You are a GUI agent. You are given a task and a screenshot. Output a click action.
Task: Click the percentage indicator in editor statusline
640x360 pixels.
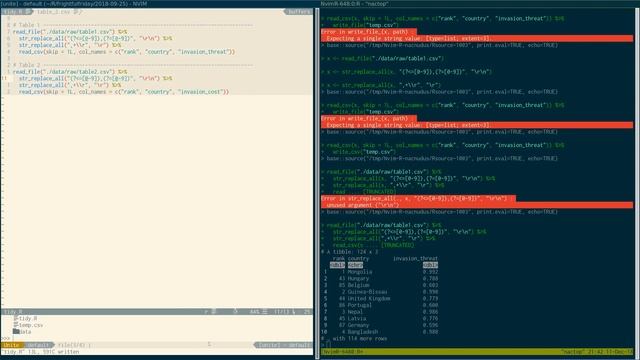pyautogui.click(x=254, y=311)
